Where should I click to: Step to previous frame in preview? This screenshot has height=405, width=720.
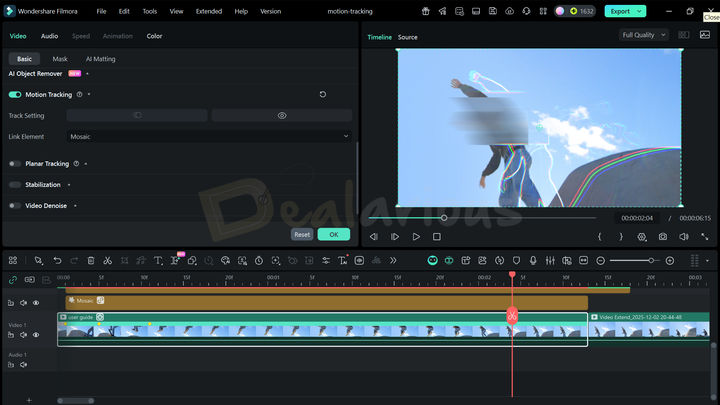[374, 236]
